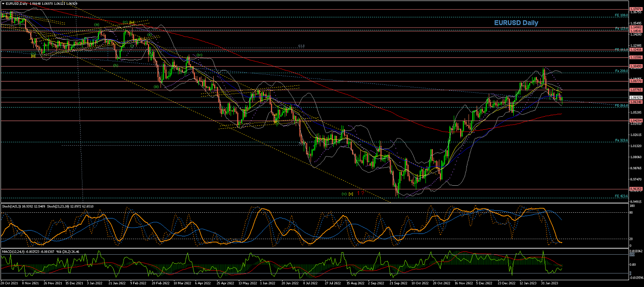Select the FE 261.8 Fibonacci expansion label
This screenshot has height=287, width=644.
coord(620,105)
